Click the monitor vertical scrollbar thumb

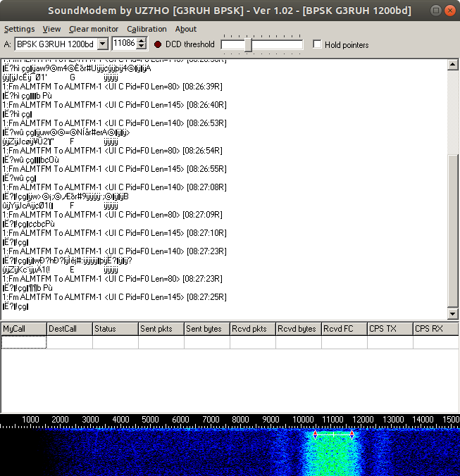[453, 231]
